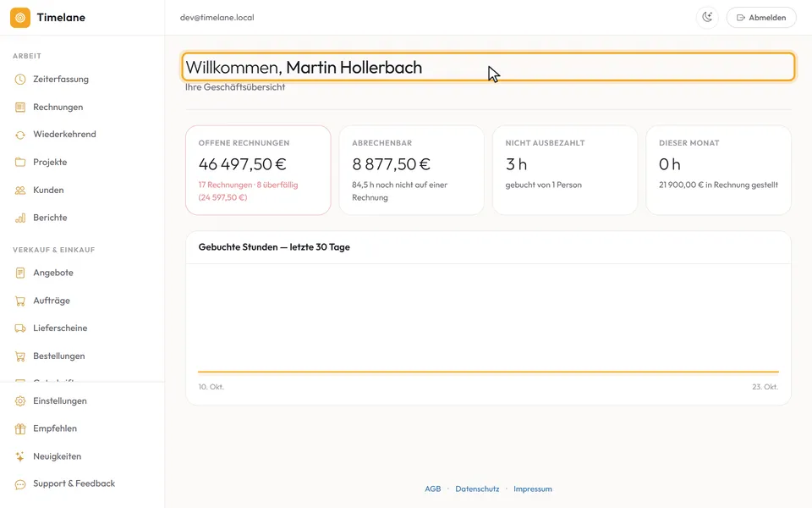Click the Berichte bar chart icon
The image size is (812, 508).
pyautogui.click(x=20, y=218)
